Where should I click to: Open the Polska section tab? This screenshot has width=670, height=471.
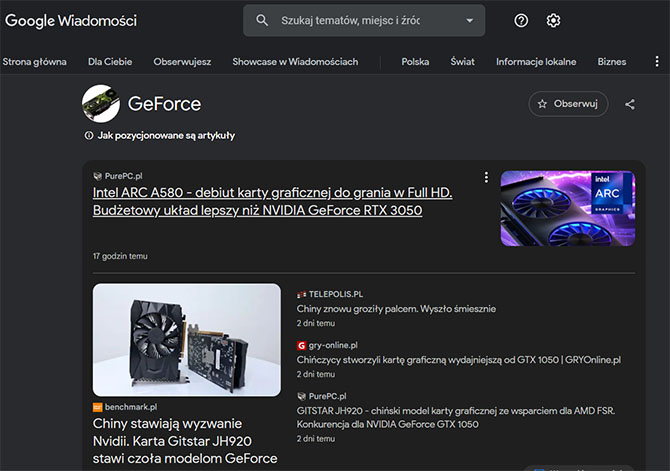[415, 62]
